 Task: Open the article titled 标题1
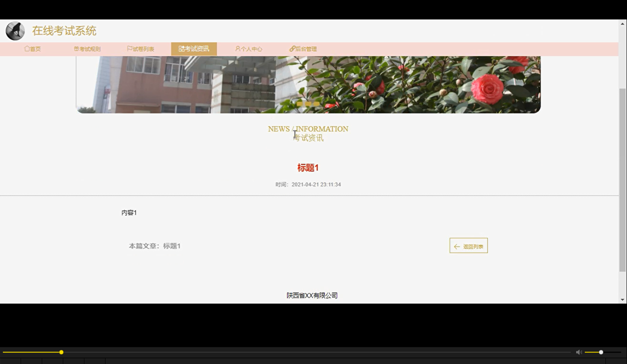tap(308, 168)
